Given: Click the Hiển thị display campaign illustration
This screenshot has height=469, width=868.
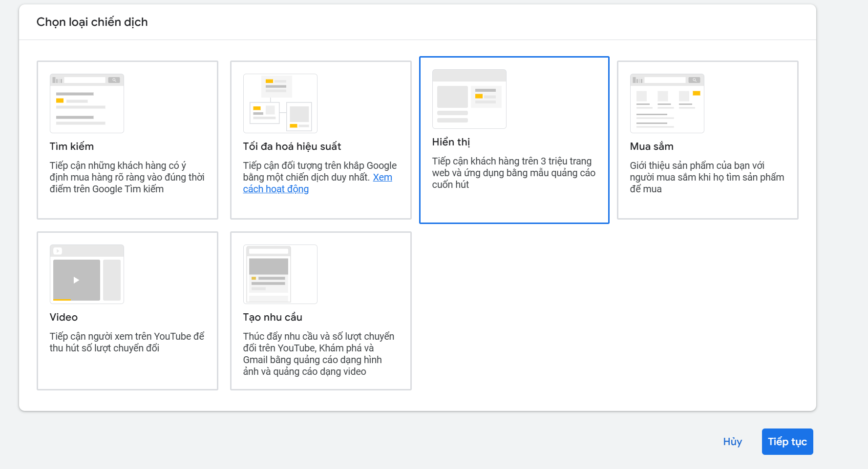Looking at the screenshot, I should coord(469,99).
